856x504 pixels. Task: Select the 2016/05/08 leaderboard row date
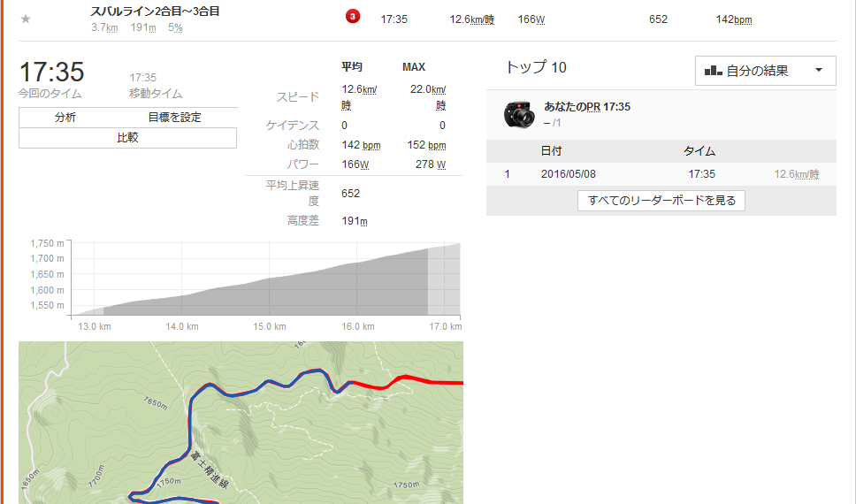(x=569, y=174)
